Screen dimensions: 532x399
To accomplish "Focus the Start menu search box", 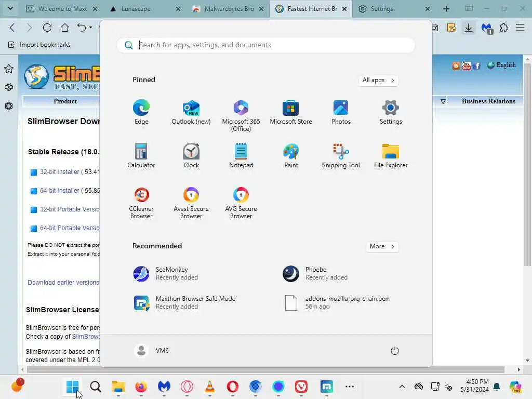I will pyautogui.click(x=266, y=45).
